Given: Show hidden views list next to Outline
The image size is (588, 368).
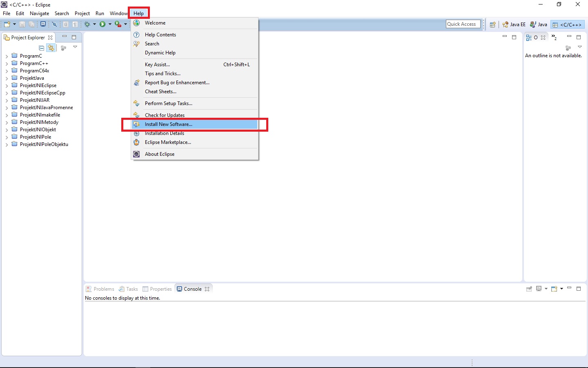Looking at the screenshot, I should tap(554, 37).
